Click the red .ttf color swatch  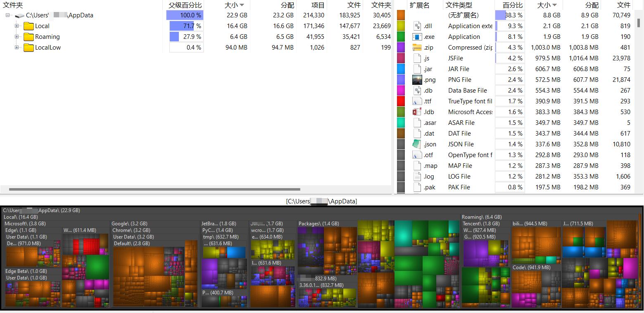pos(401,101)
